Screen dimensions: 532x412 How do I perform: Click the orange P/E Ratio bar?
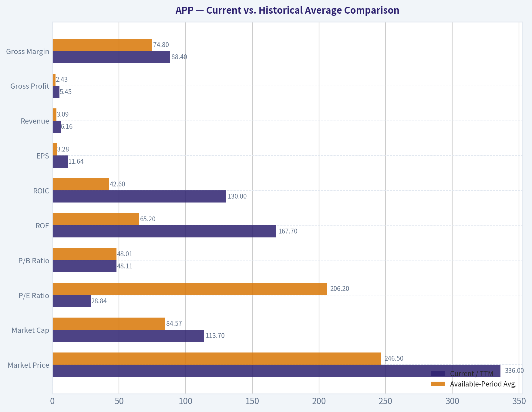point(190,289)
